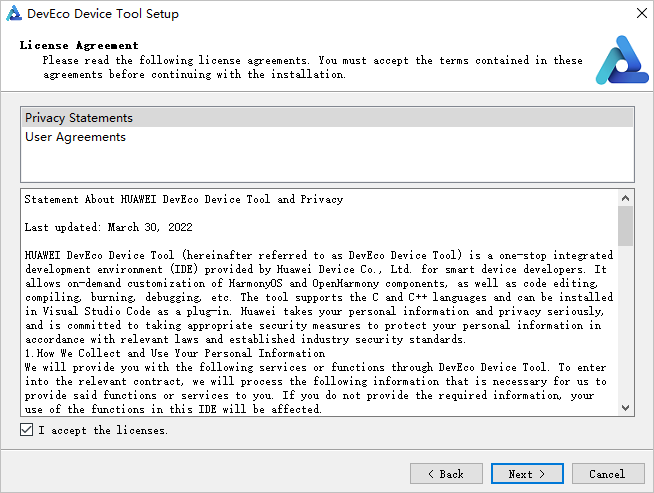Select User Agreements in the agreements list

click(x=75, y=137)
